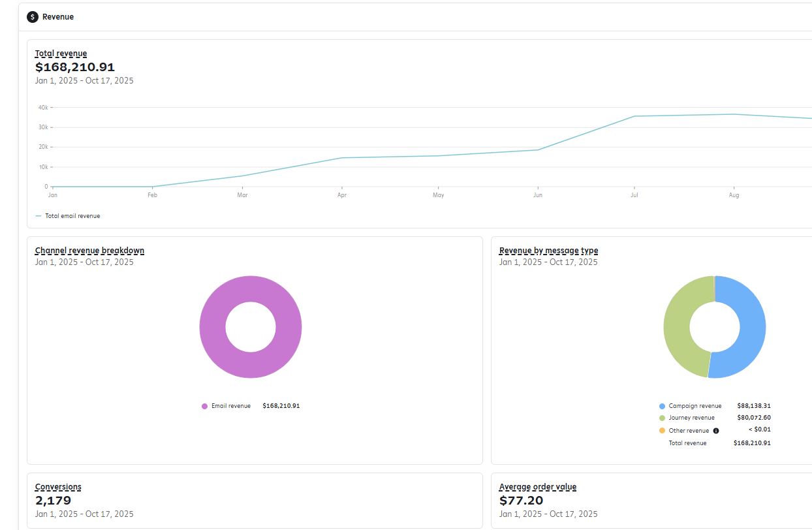Click the Campaign revenue blue legend dot
The image size is (812, 530).
(x=662, y=406)
